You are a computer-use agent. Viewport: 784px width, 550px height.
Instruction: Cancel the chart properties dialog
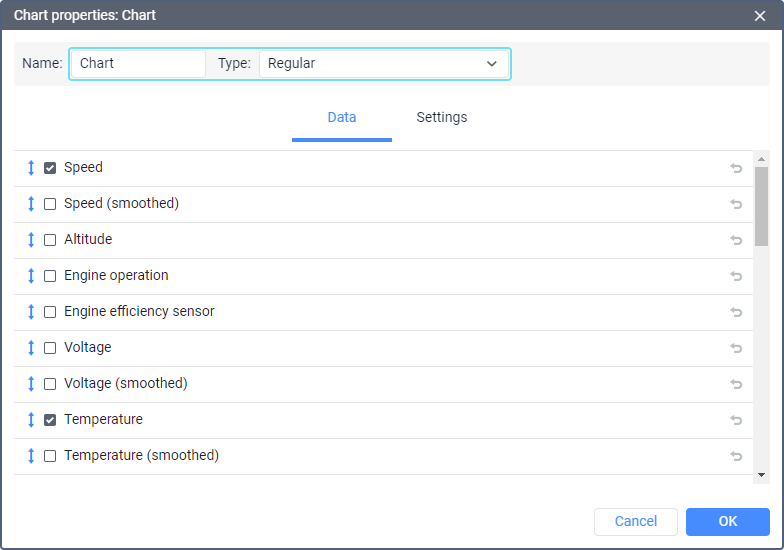tap(636, 521)
